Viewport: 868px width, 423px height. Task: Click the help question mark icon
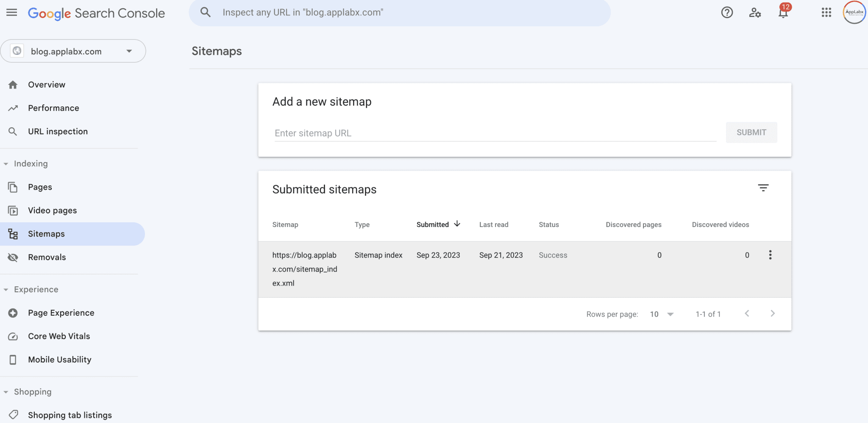[x=727, y=12]
